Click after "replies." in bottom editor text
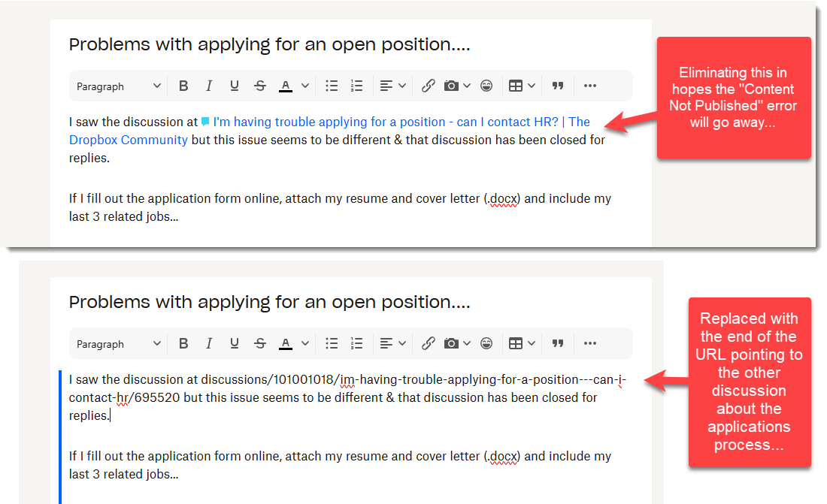Image resolution: width=827 pixels, height=504 pixels. click(x=111, y=415)
